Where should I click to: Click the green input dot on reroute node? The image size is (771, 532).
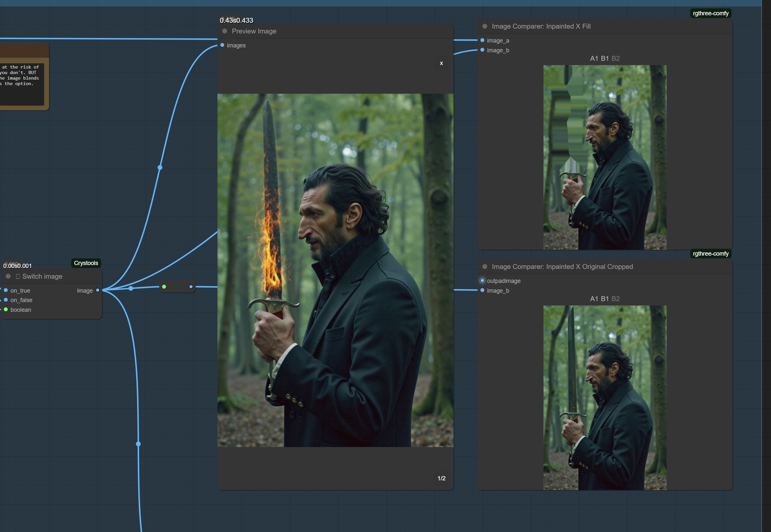164,287
